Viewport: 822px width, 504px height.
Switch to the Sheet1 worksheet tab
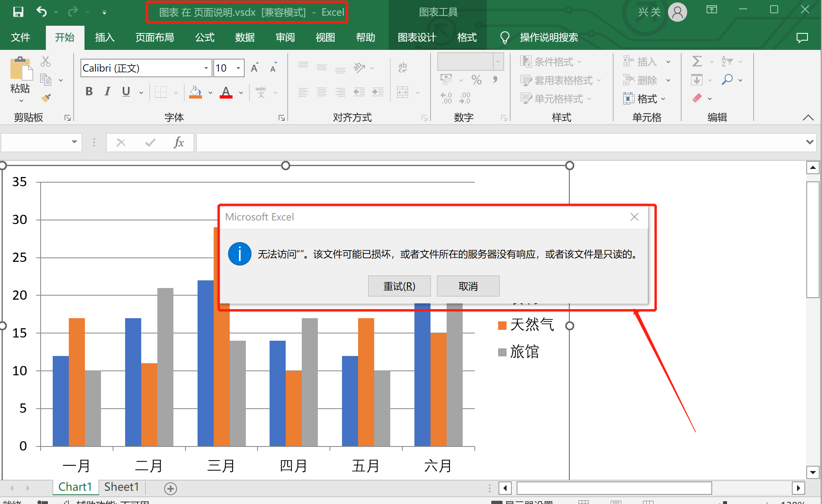click(122, 487)
